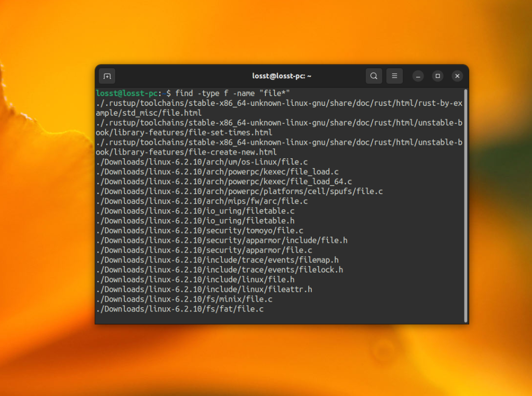
Task: Close the terminal window
Action: [x=457, y=76]
